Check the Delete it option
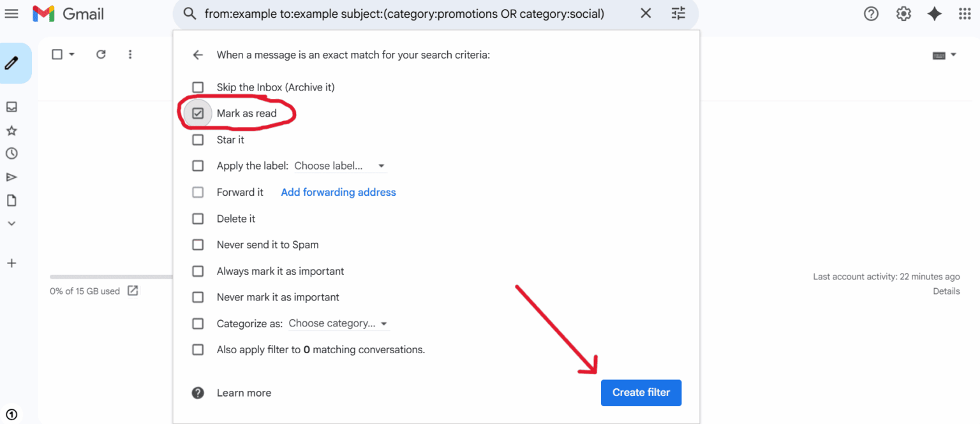980x424 pixels. point(198,218)
